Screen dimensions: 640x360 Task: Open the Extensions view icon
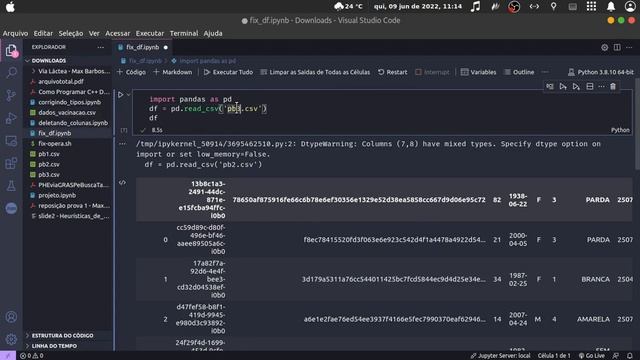pos(11,163)
